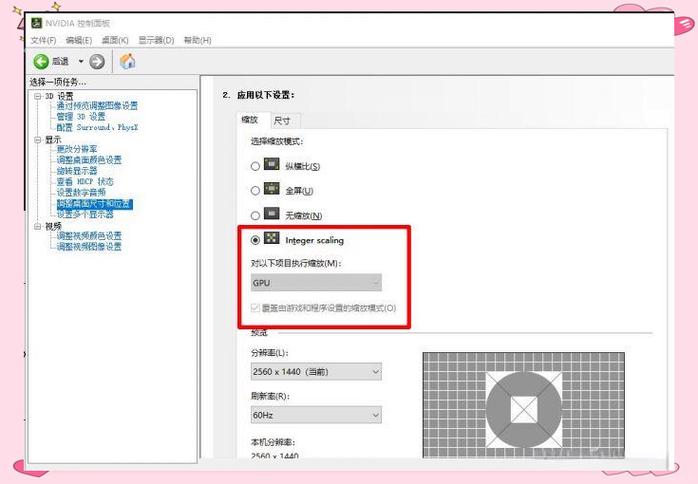
Task: Collapse the 3D 设置 tree node
Action: pos(38,96)
